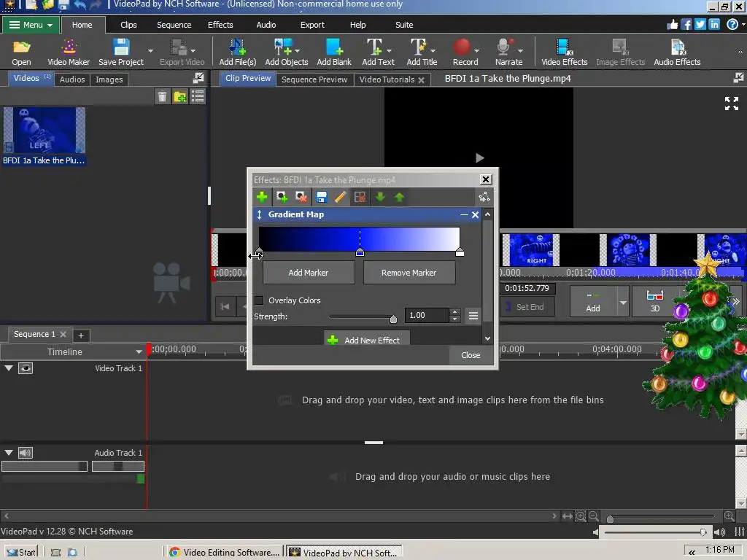Enable the Overlay Colors checkbox
The image size is (747, 560).
[259, 300]
